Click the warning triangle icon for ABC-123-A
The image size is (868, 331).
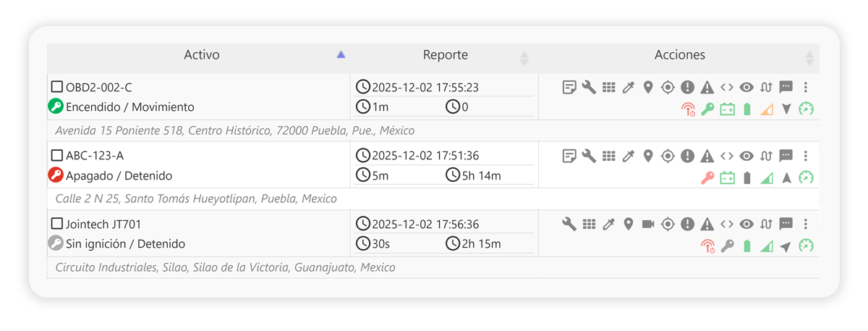(x=707, y=156)
